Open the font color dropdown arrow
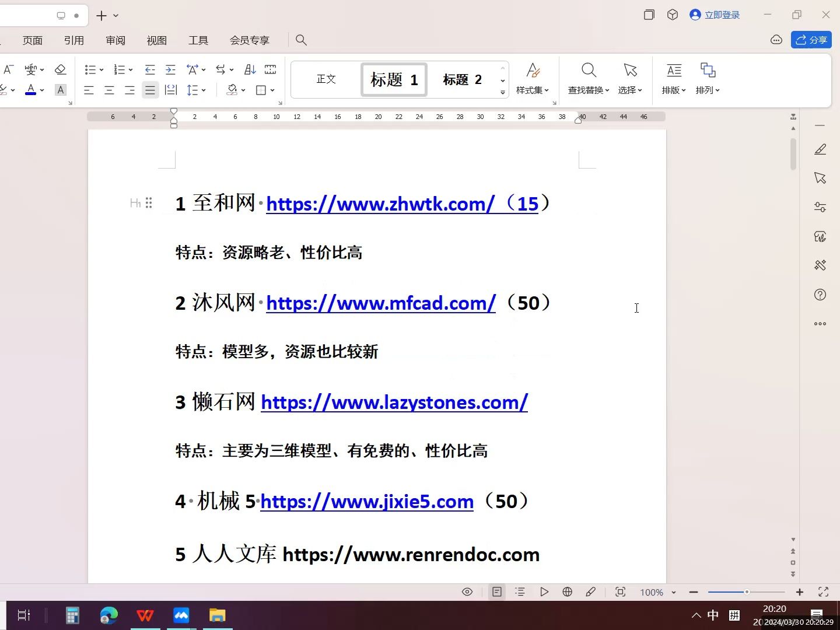The width and height of the screenshot is (840, 630). click(x=42, y=90)
